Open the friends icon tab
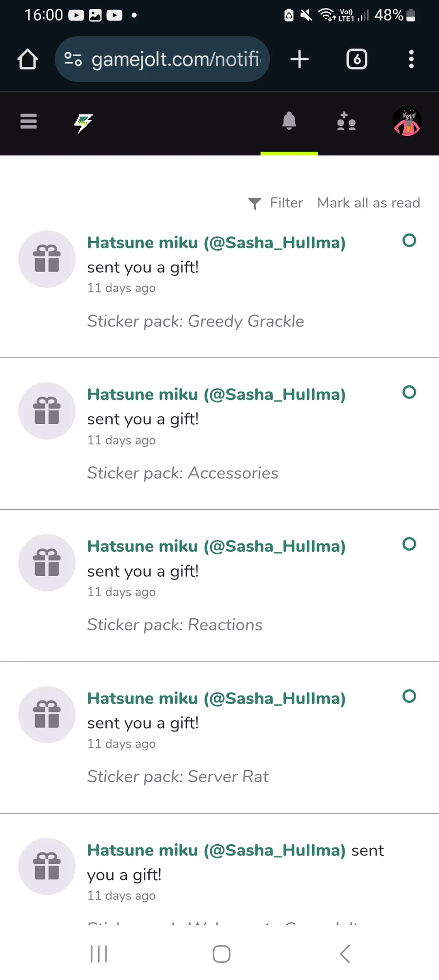The height and width of the screenshot is (980, 439). pyautogui.click(x=346, y=121)
